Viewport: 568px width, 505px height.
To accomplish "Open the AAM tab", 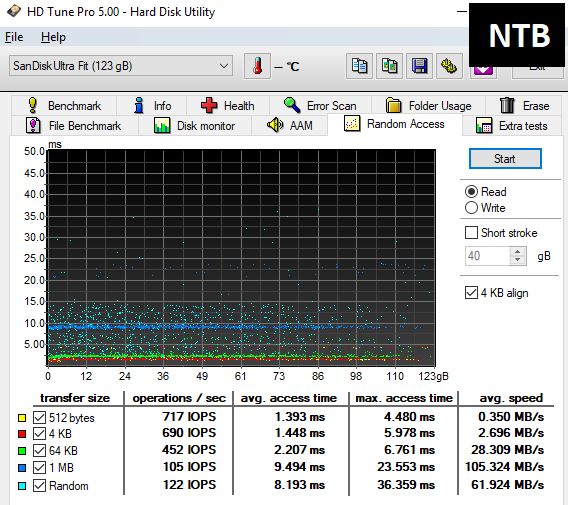I will pyautogui.click(x=290, y=126).
